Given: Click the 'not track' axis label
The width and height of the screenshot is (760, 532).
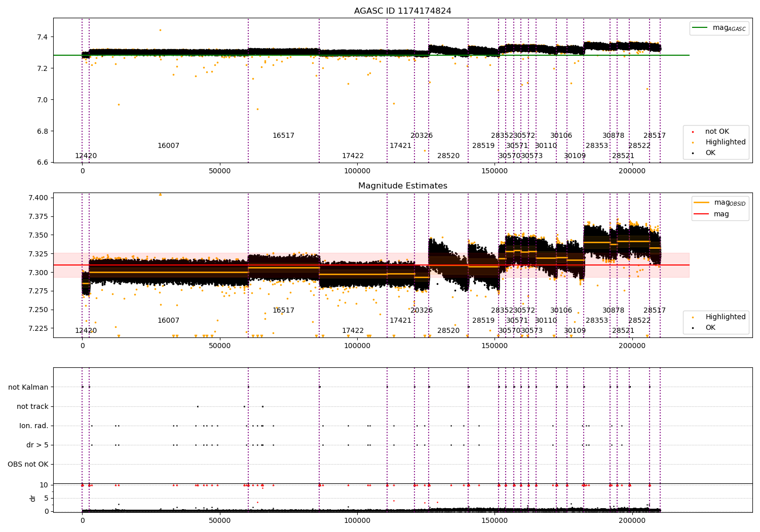Looking at the screenshot, I should pyautogui.click(x=32, y=406).
